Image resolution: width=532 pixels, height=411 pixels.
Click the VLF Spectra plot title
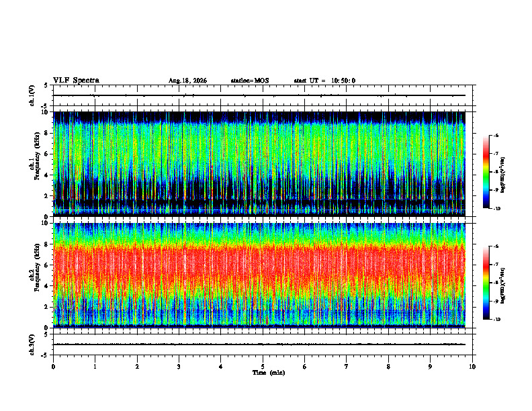(76, 81)
